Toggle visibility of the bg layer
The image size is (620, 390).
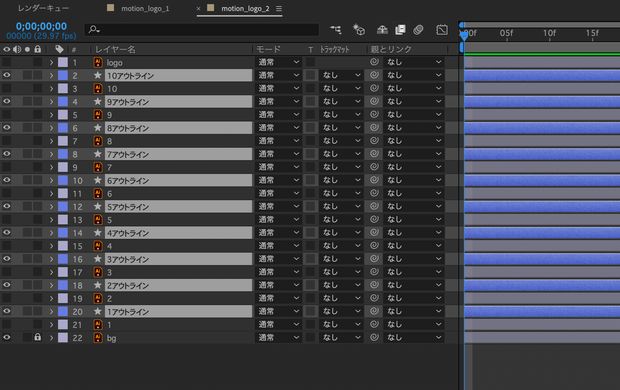(7, 337)
